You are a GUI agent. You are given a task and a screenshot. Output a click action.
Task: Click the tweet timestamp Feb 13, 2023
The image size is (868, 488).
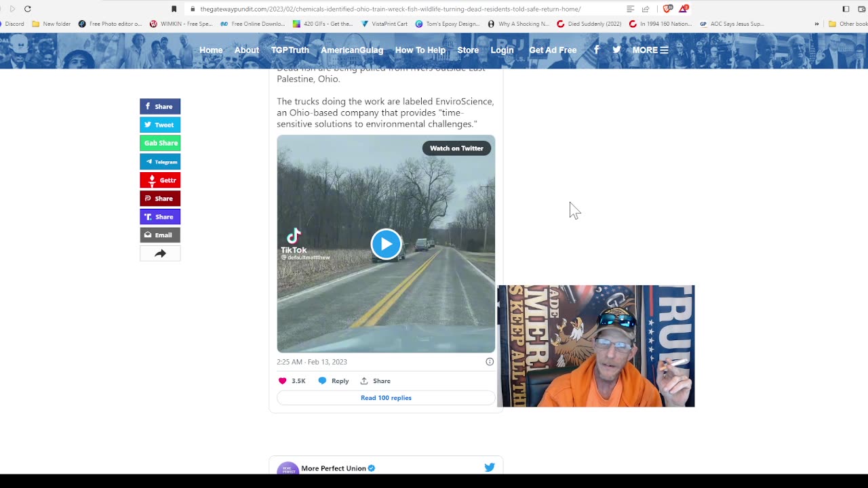pos(312,362)
